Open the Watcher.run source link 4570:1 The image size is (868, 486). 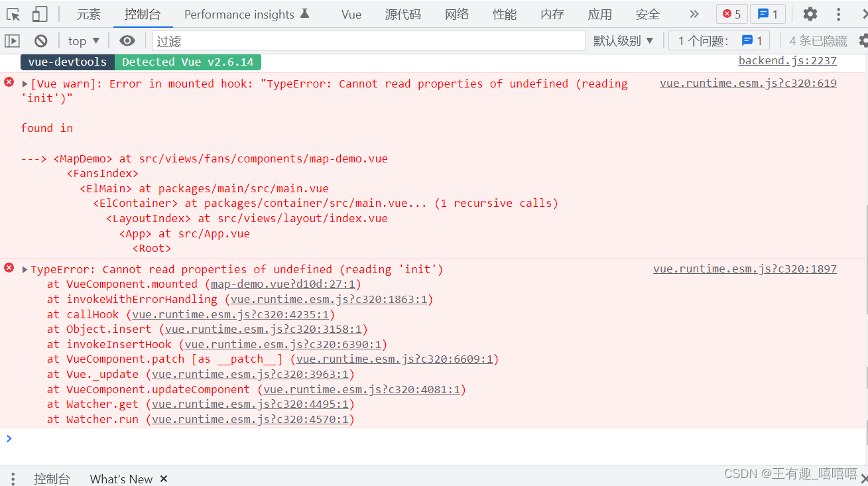(250, 420)
